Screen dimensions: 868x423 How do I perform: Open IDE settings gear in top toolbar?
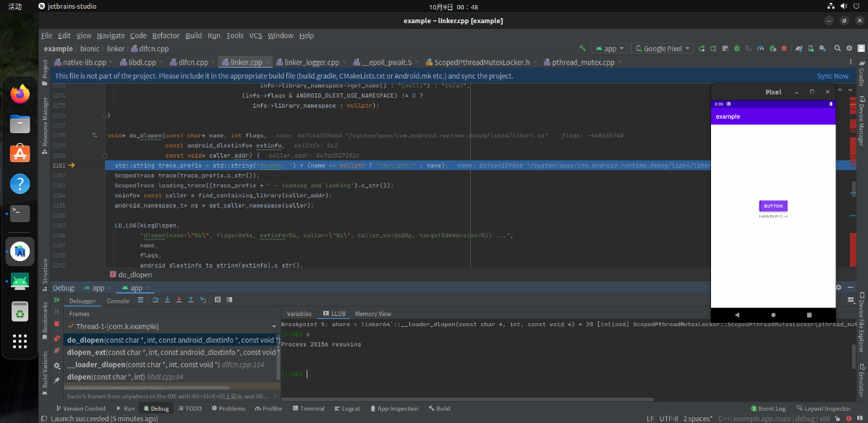pyautogui.click(x=849, y=48)
